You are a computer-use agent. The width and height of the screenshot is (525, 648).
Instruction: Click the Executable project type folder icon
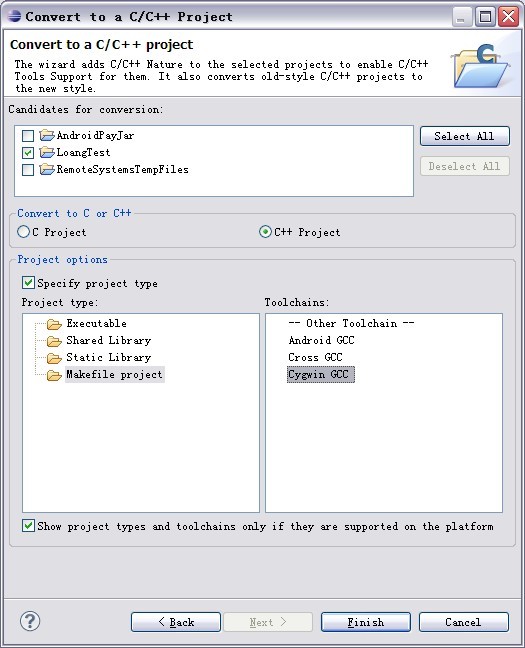pos(54,324)
